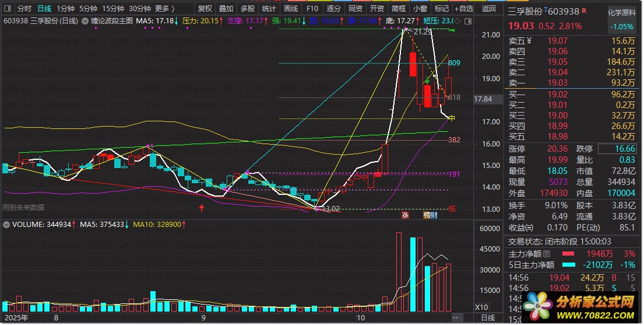Switch to the 分时 tab
Image resolution: width=644 pixels, height=325 pixels.
coord(24,9)
